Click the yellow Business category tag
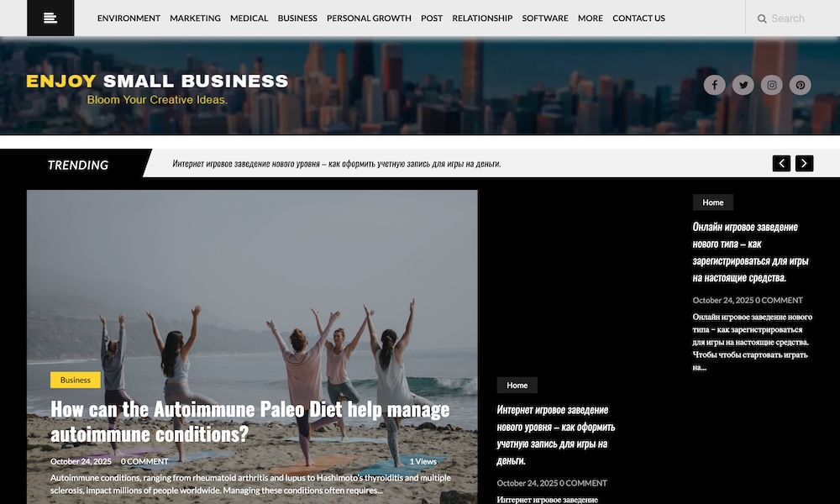 (x=76, y=380)
